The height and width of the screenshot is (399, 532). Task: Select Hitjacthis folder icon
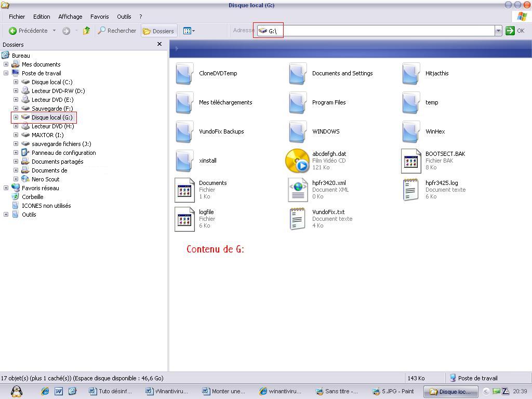coord(411,73)
